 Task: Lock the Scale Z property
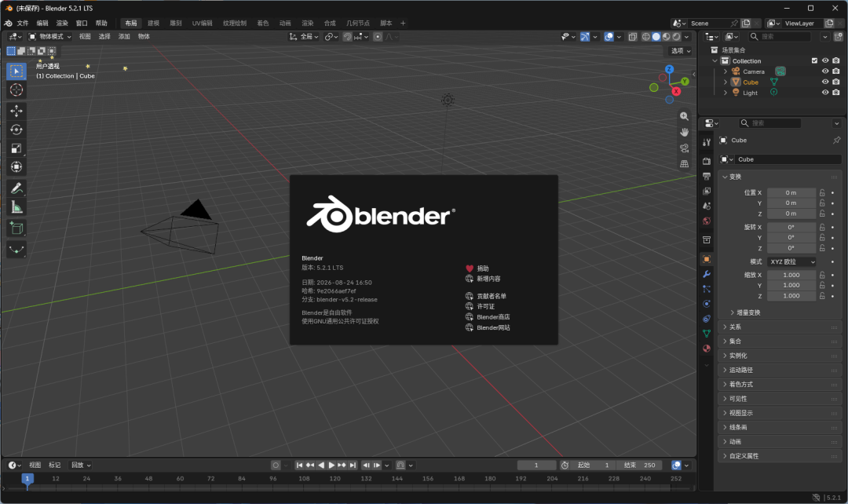click(822, 296)
